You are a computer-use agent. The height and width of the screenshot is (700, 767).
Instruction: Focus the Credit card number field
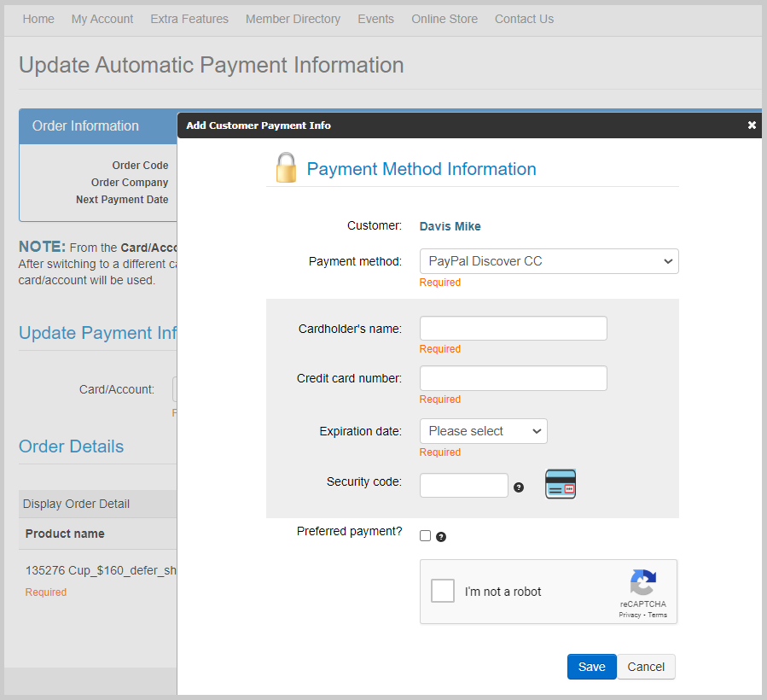[x=513, y=378]
